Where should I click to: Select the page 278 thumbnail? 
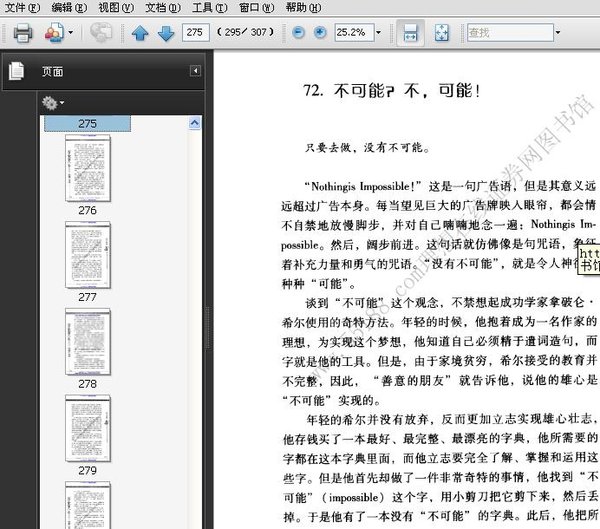coord(88,341)
